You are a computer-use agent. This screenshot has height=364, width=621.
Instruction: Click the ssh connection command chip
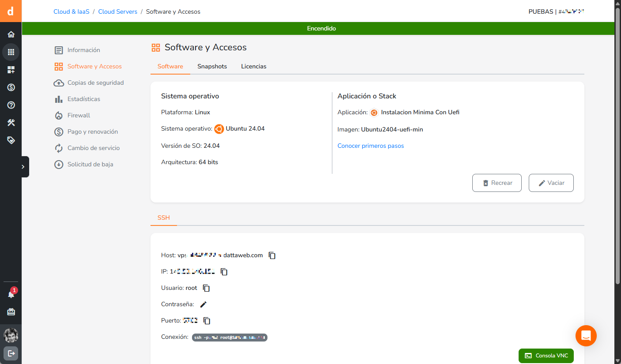(230, 338)
